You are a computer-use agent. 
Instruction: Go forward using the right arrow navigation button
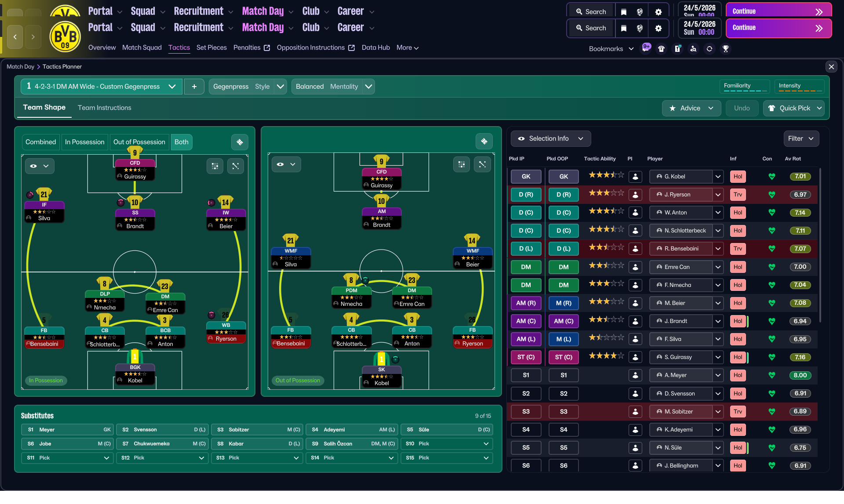click(33, 37)
